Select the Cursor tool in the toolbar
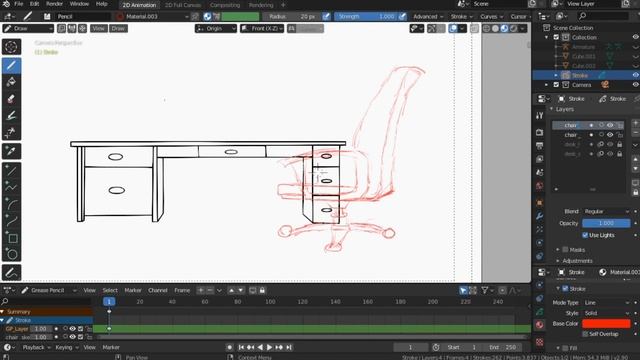Image resolution: width=640 pixels, height=360 pixels. [x=11, y=47]
